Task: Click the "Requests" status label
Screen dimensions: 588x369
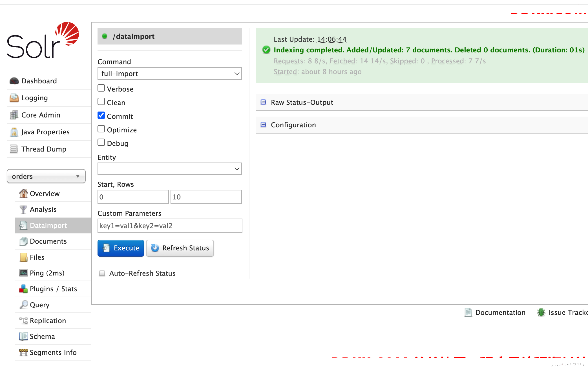Action: pyautogui.click(x=289, y=61)
